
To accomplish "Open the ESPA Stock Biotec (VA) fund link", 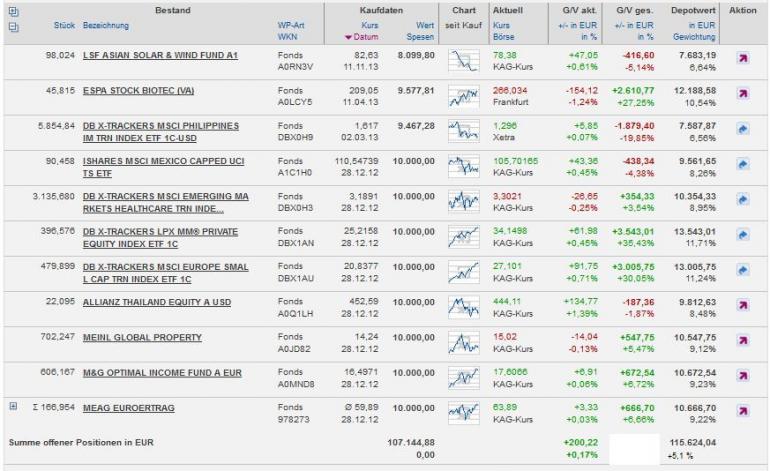I will pos(138,91).
